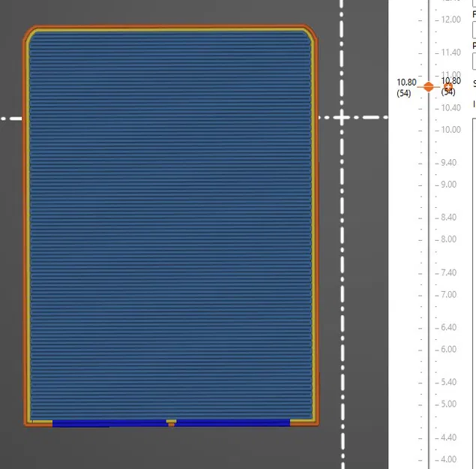
Task: Jump to the 12.00 height mark
Action: coord(451,20)
